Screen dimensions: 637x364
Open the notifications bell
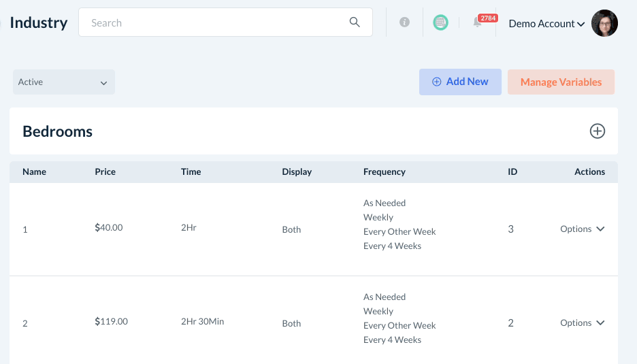tap(478, 23)
